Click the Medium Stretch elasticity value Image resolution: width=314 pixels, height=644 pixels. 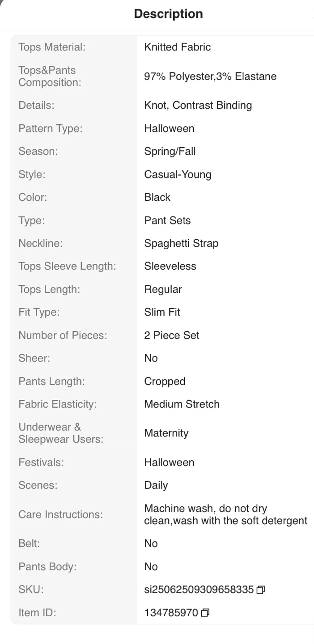182,404
